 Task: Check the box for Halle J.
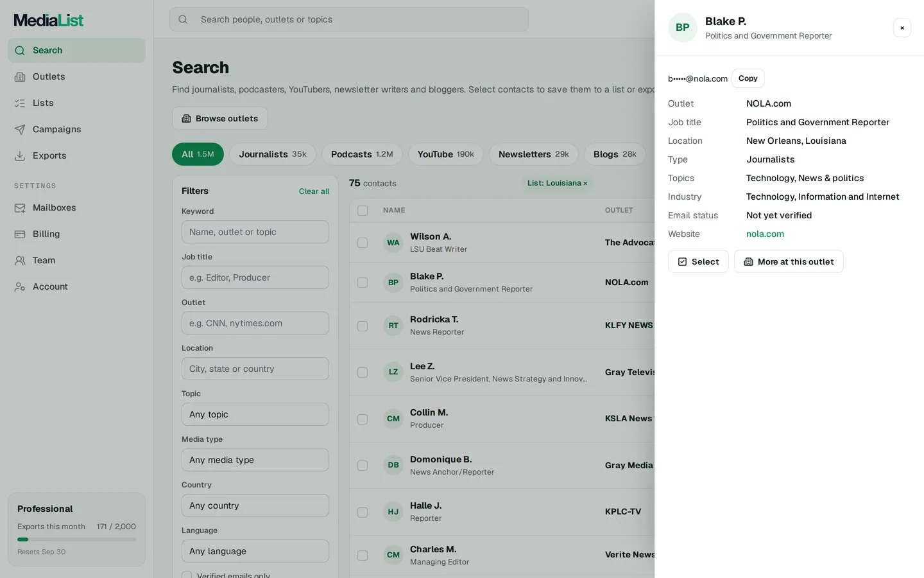[x=363, y=512]
